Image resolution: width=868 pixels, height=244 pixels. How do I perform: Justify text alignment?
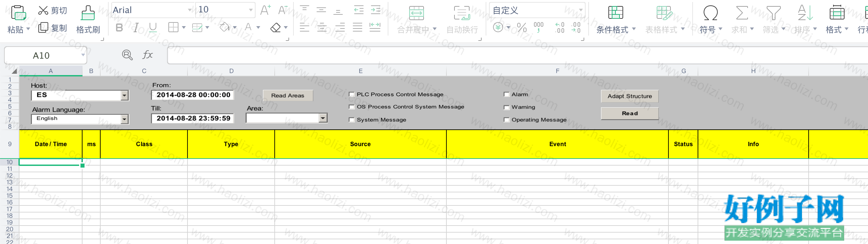(x=358, y=27)
